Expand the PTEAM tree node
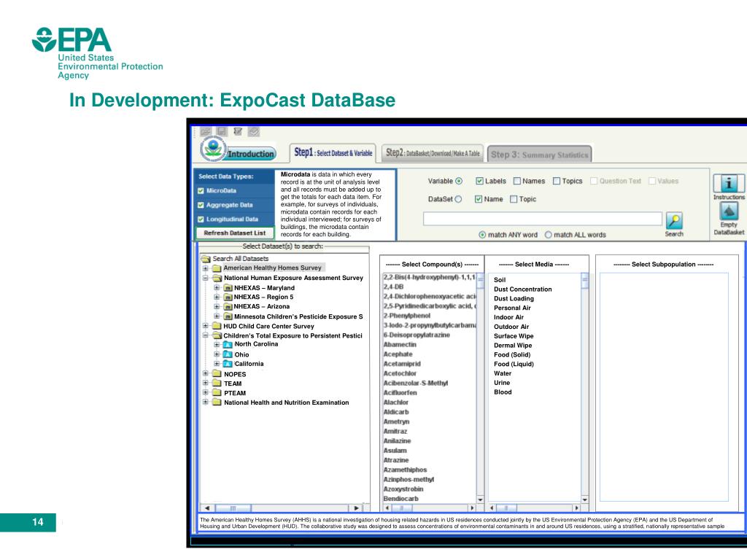The width and height of the screenshot is (747, 560). pos(205,393)
